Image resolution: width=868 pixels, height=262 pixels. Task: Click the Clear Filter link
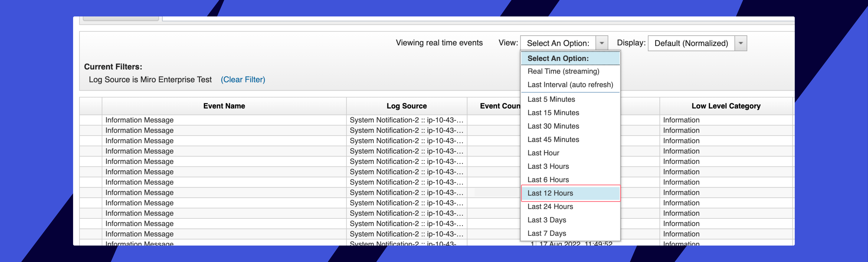pyautogui.click(x=243, y=80)
